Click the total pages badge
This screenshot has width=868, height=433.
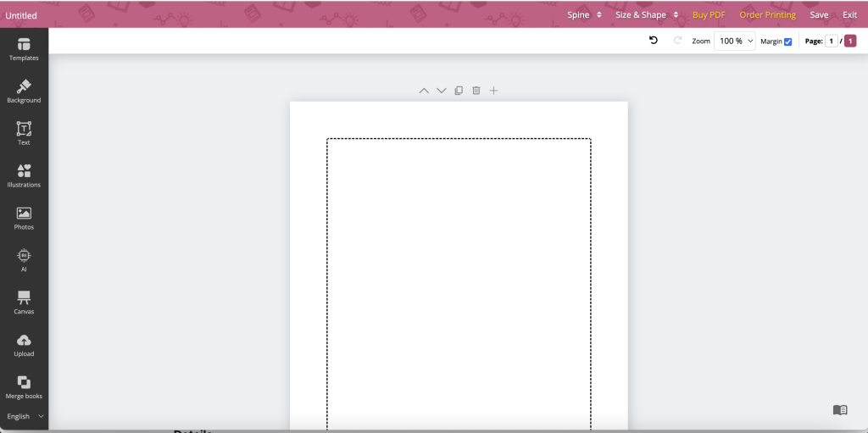[x=849, y=41]
